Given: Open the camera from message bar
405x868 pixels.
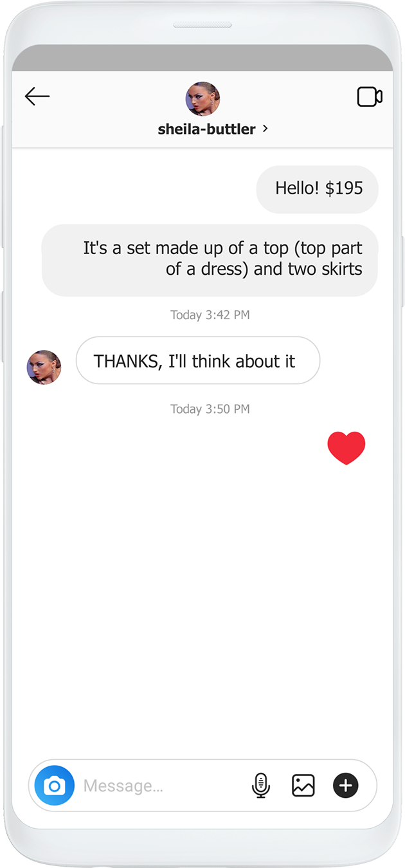Looking at the screenshot, I should (x=55, y=785).
